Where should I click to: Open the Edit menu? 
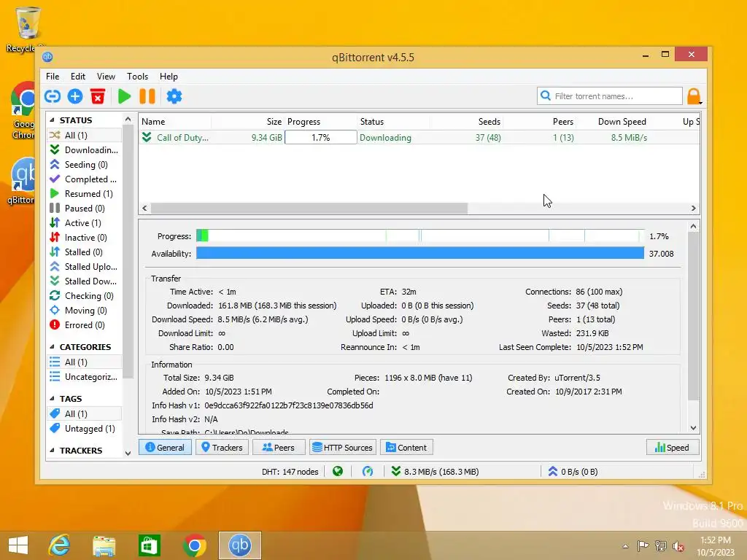tap(77, 76)
